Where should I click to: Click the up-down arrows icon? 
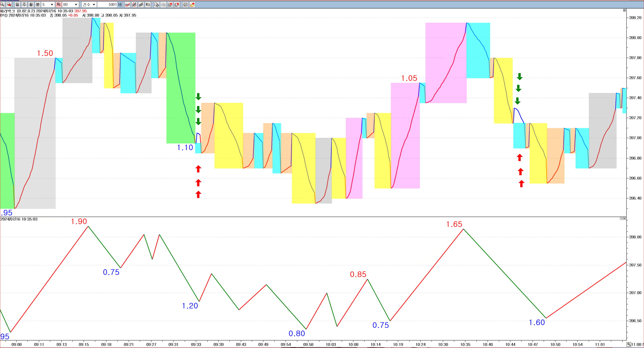point(148,5)
